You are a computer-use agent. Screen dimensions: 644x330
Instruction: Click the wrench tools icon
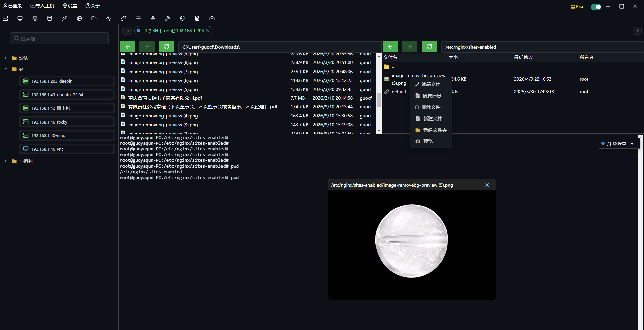click(168, 18)
